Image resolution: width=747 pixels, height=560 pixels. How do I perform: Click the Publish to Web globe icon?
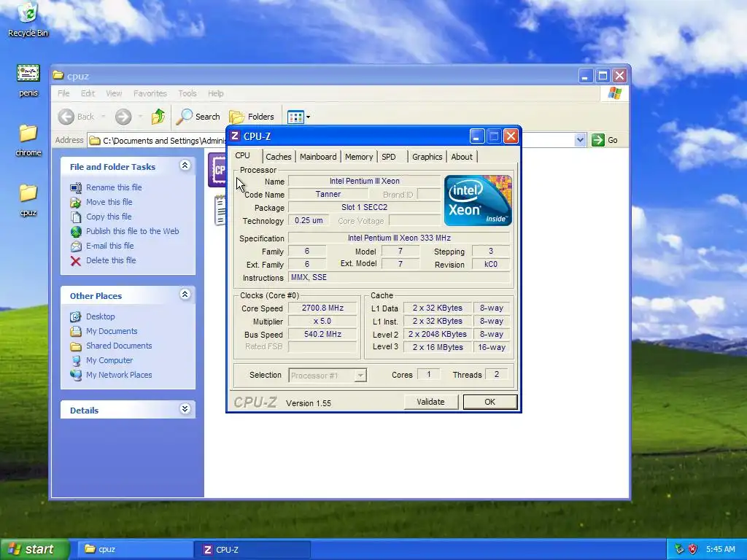coord(76,232)
